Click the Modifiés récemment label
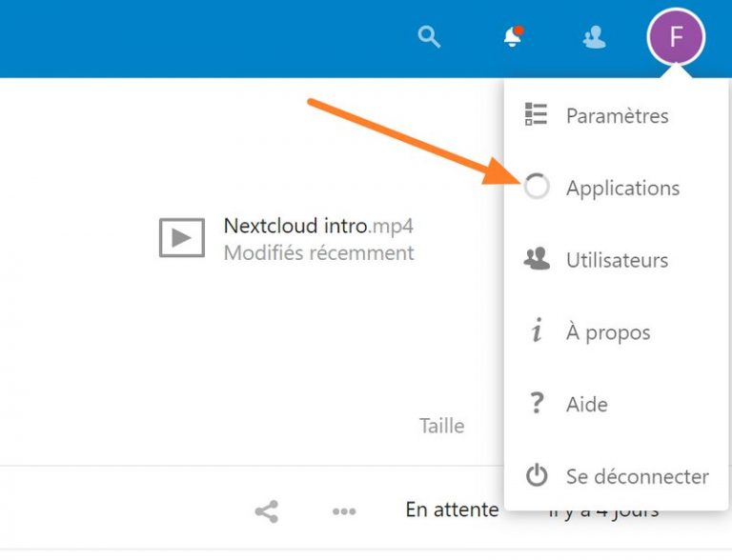The image size is (732, 560). click(319, 253)
